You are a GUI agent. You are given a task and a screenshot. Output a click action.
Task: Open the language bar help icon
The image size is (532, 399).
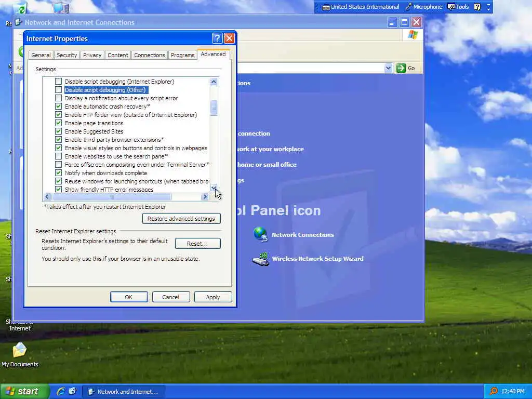[477, 7]
